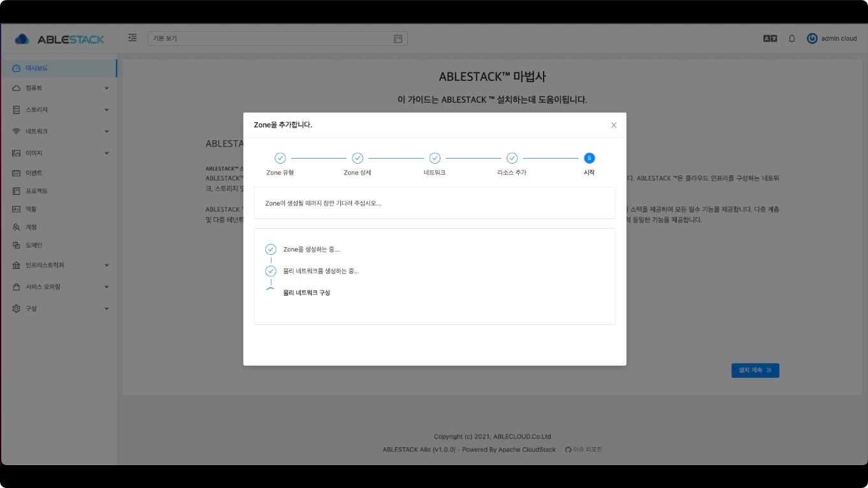868x488 pixels.
Task: Open the 계정 menu item
Action: pyautogui.click(x=59, y=227)
